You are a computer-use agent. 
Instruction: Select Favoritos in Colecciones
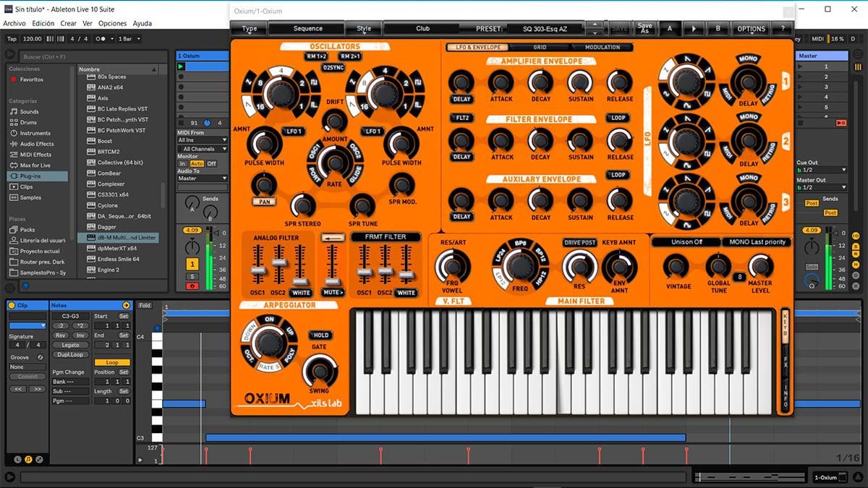(31, 80)
